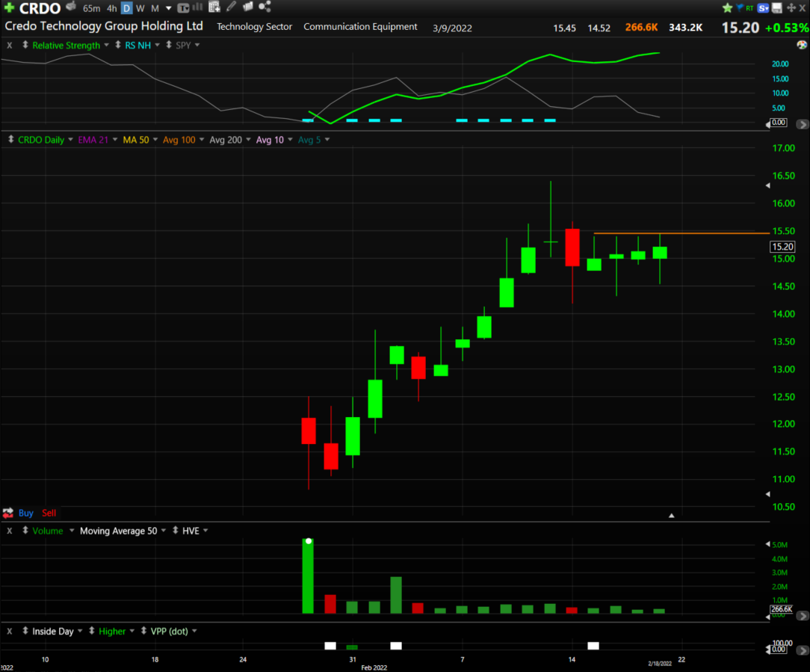Toggle the RT real-time indicator
810x672 pixels.
pyautogui.click(x=749, y=8)
